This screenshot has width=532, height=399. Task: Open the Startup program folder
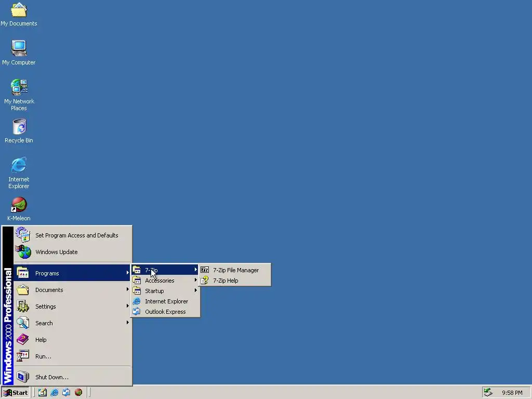(165, 291)
